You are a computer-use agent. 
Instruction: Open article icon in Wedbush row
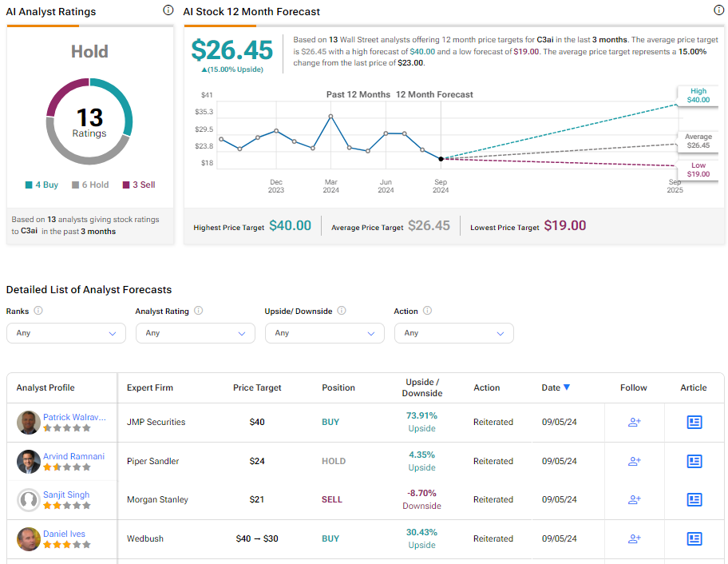694,538
